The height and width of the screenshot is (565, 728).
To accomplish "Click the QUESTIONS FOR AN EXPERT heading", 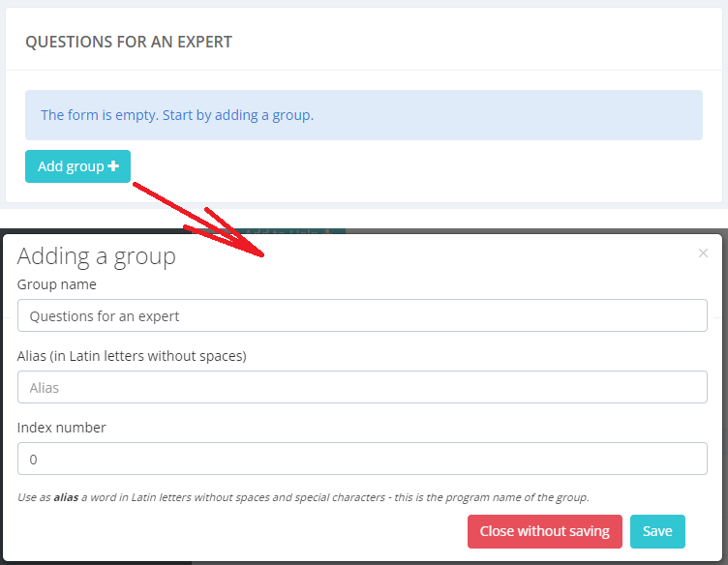I will [x=129, y=42].
